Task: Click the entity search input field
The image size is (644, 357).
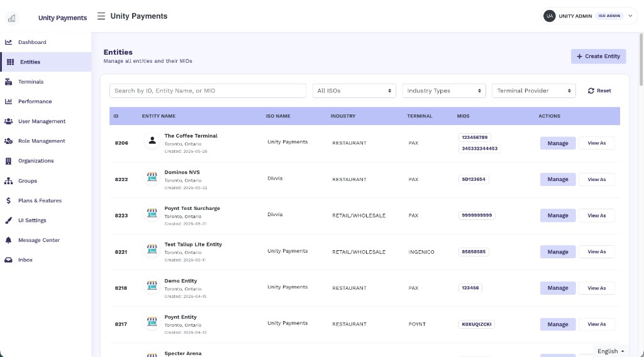Action: (x=208, y=91)
